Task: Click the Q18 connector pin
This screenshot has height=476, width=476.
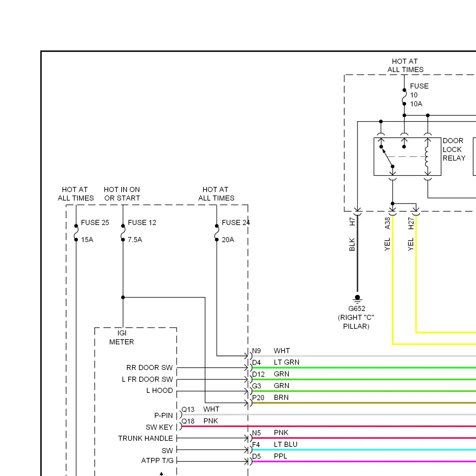Action: (188, 421)
